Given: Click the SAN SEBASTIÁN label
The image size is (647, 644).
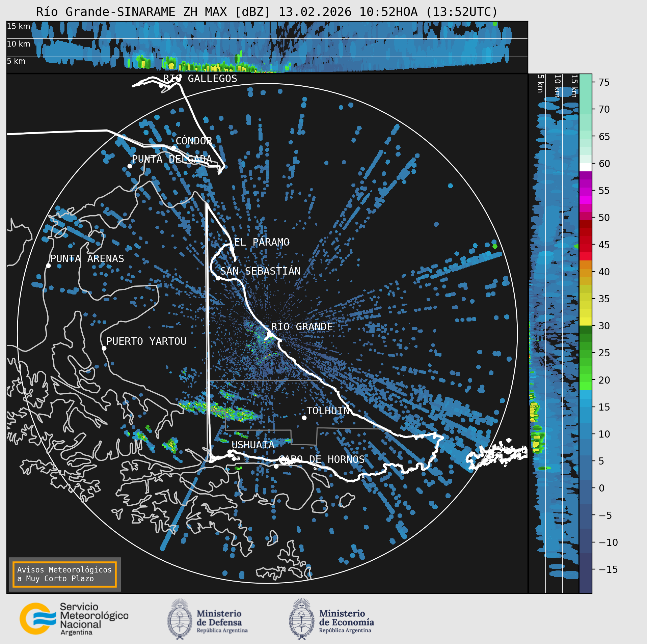Looking at the screenshot, I should point(260,271).
